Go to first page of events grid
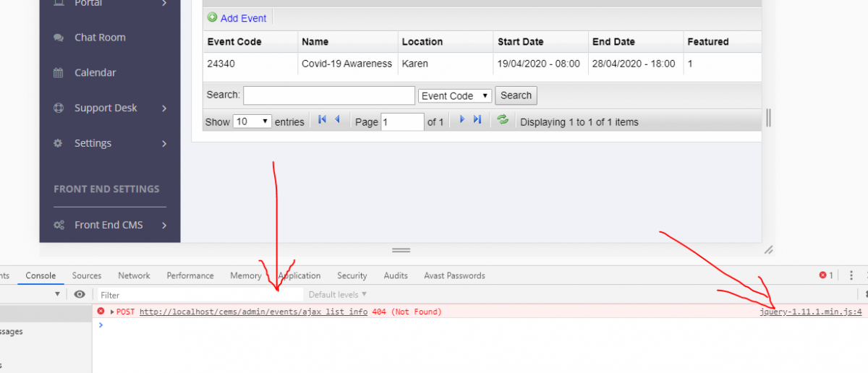868x373 pixels. click(x=322, y=120)
